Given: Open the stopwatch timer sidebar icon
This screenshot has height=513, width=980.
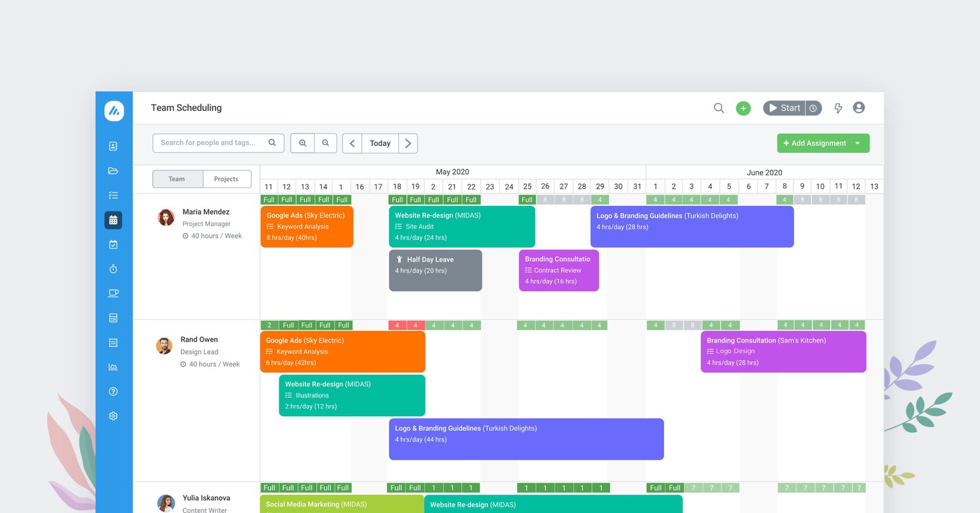Looking at the screenshot, I should (113, 269).
